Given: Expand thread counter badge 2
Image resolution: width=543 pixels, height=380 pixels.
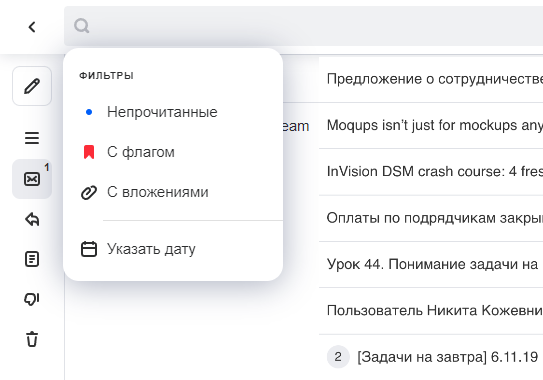Looking at the screenshot, I should click(x=338, y=356).
